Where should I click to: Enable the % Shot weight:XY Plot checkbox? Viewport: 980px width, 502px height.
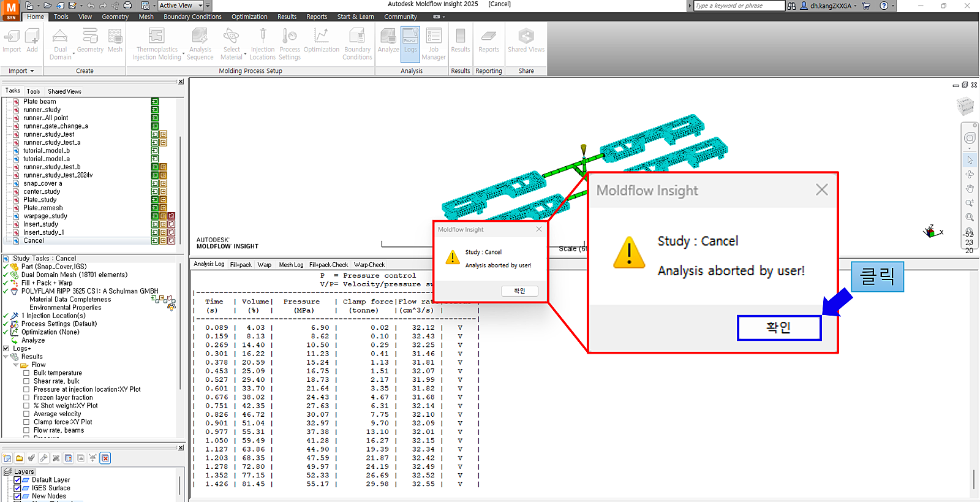[26, 406]
